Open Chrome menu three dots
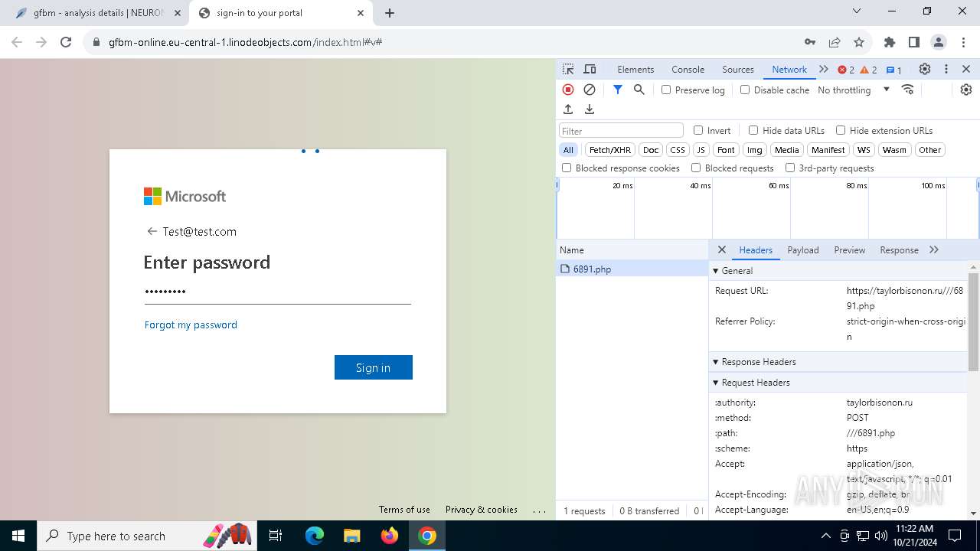980x551 pixels. click(963, 42)
